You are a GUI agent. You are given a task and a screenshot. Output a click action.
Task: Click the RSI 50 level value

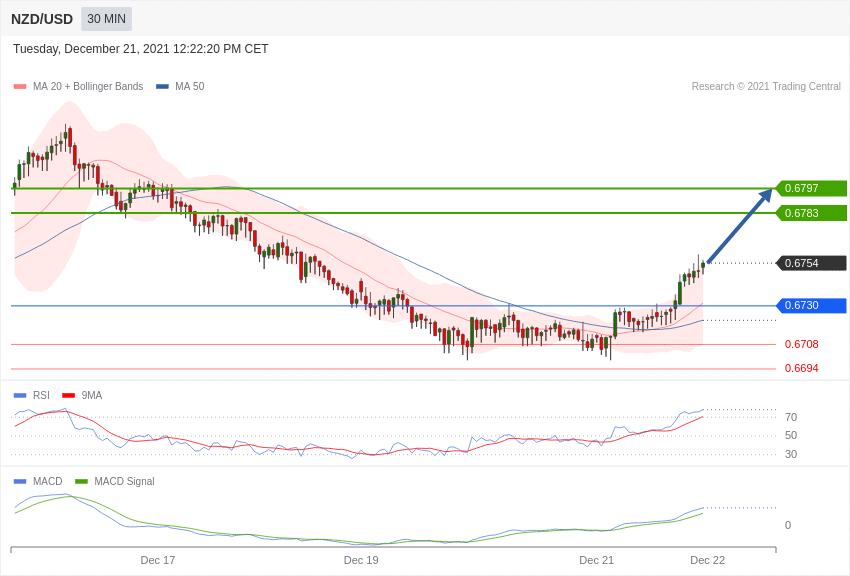click(791, 436)
